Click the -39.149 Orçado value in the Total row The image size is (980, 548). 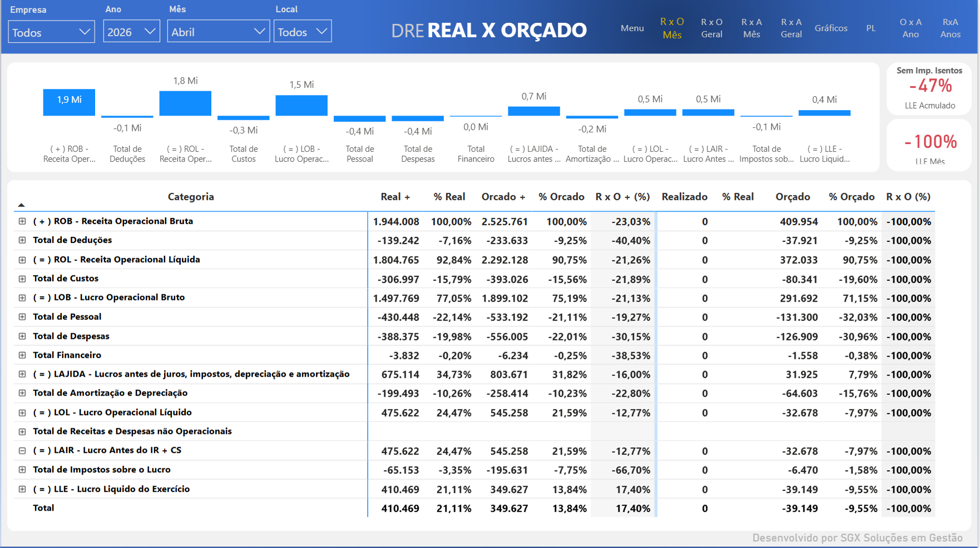tap(800, 508)
